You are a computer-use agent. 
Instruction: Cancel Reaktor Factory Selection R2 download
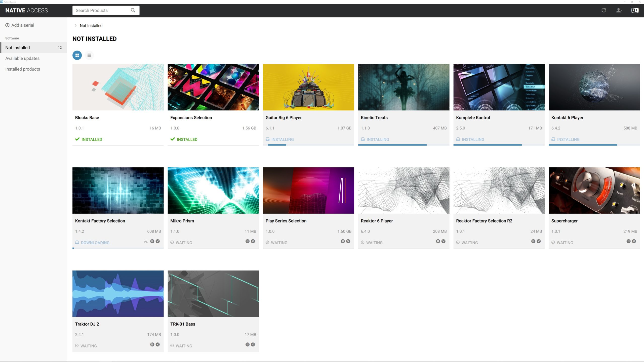(x=539, y=241)
